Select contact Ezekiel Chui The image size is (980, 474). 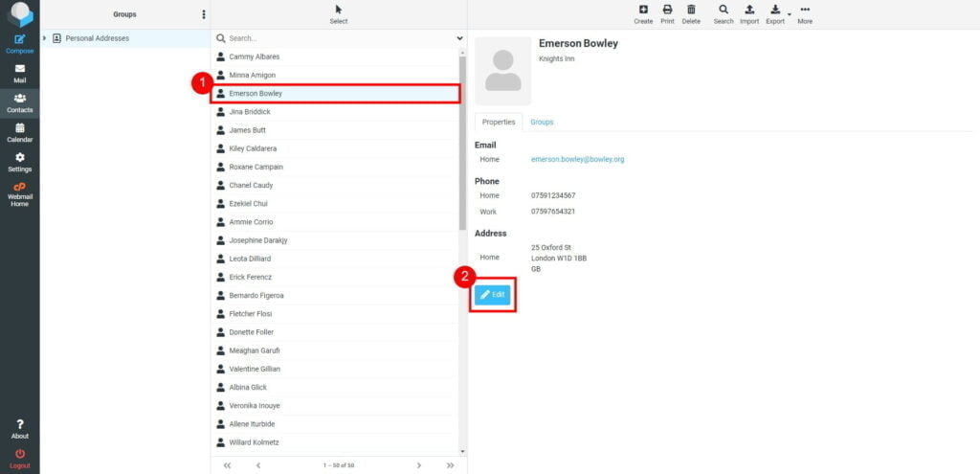coord(334,204)
